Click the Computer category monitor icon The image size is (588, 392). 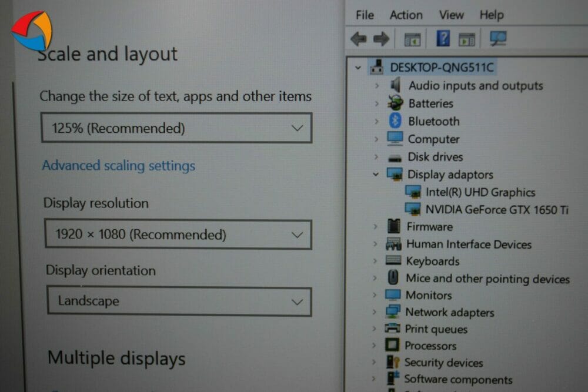395,138
